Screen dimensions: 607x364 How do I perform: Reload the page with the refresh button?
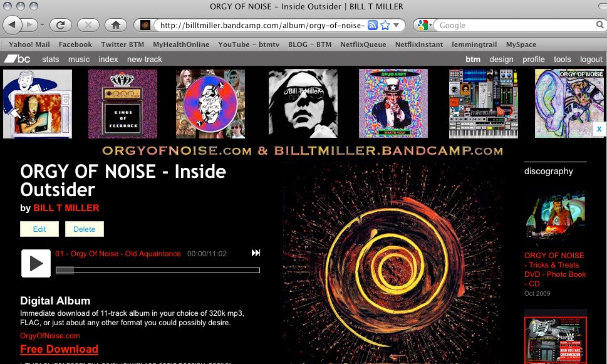pos(60,25)
